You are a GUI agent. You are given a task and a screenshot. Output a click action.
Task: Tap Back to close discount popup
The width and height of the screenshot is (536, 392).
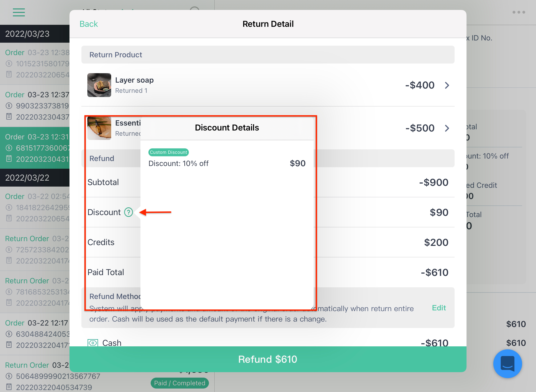(89, 23)
